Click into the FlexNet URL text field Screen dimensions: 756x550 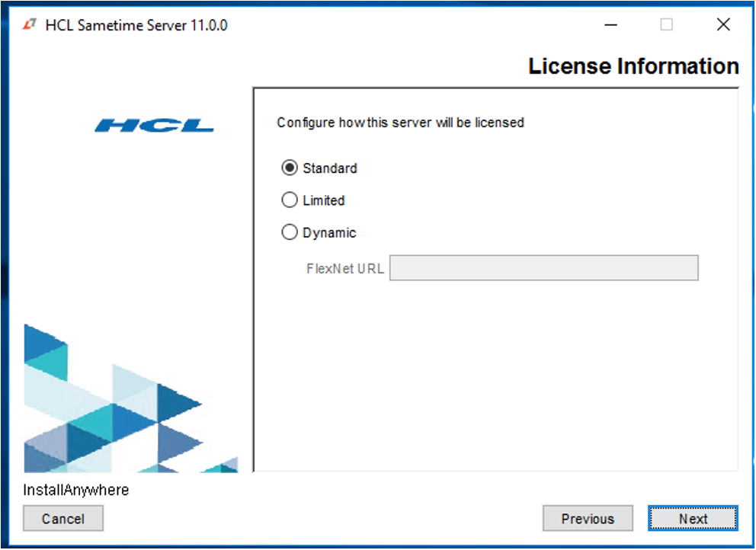coord(543,268)
